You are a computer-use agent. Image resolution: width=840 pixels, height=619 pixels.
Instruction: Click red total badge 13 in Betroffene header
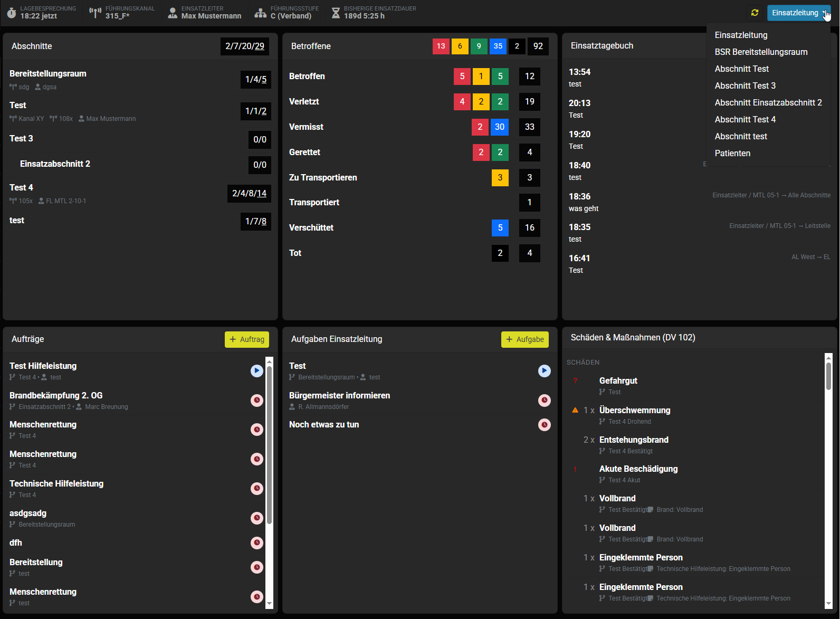tap(441, 46)
